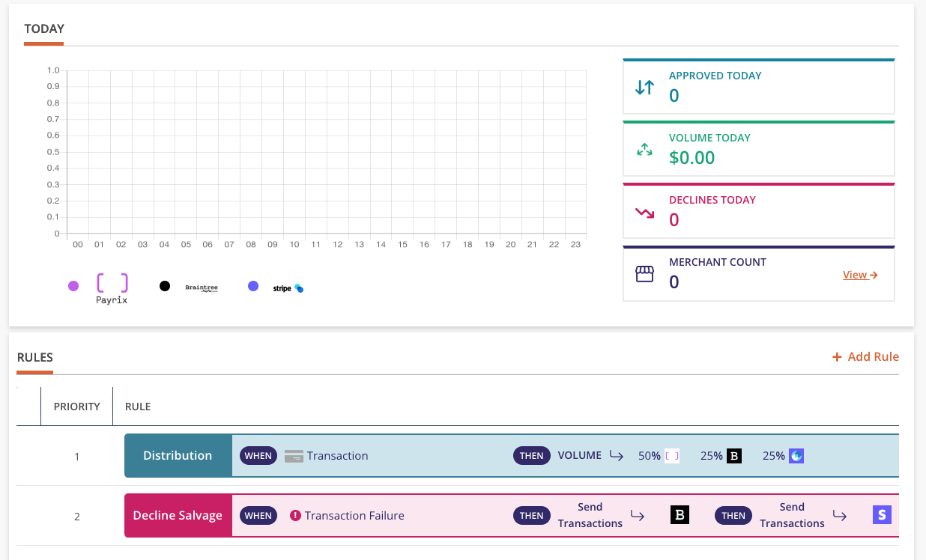This screenshot has height=560, width=926.
Task: Click the credit card Transaction icon
Action: (294, 456)
